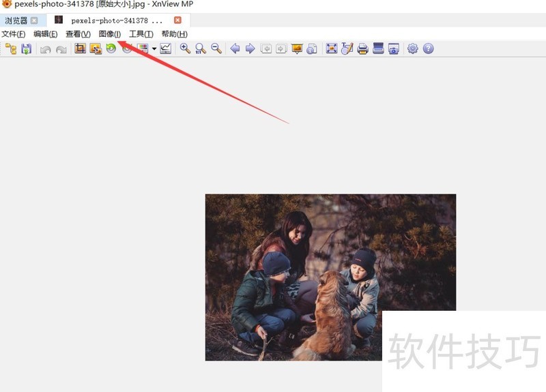546x392 pixels.
Task: Open the 文件(F) menu
Action: (14, 34)
